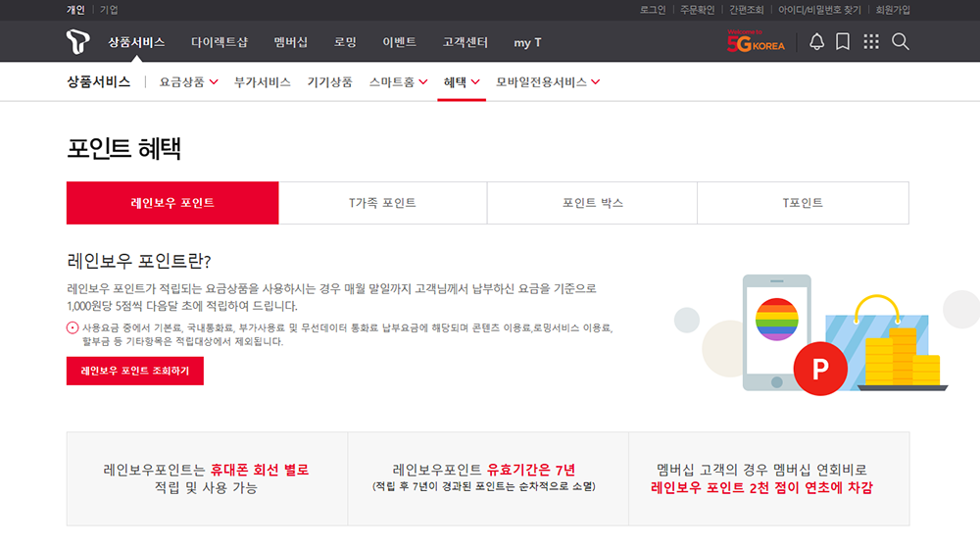Image resolution: width=980 pixels, height=551 pixels.
Task: Click 주문확인 link
Action: point(698,10)
